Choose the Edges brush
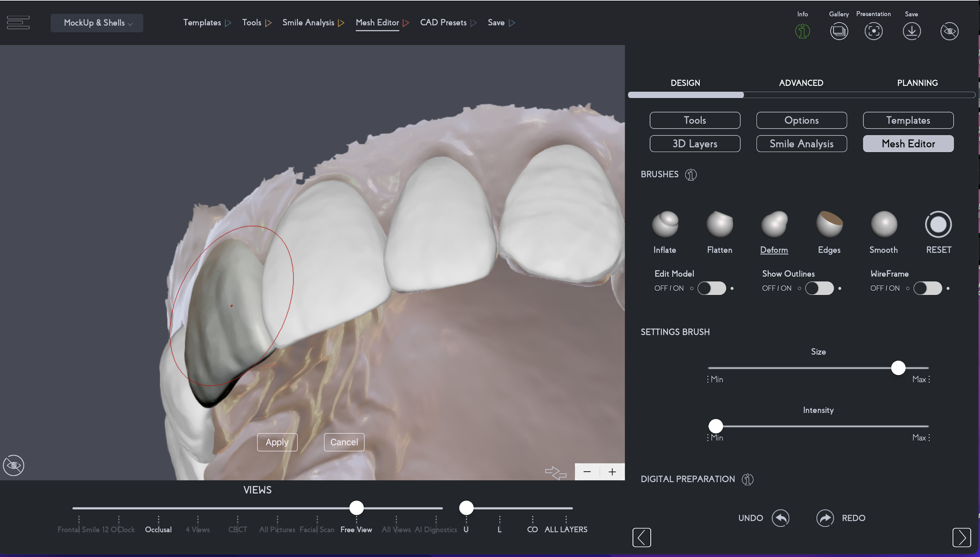Screen dimensions: 980x557 [x=829, y=224]
